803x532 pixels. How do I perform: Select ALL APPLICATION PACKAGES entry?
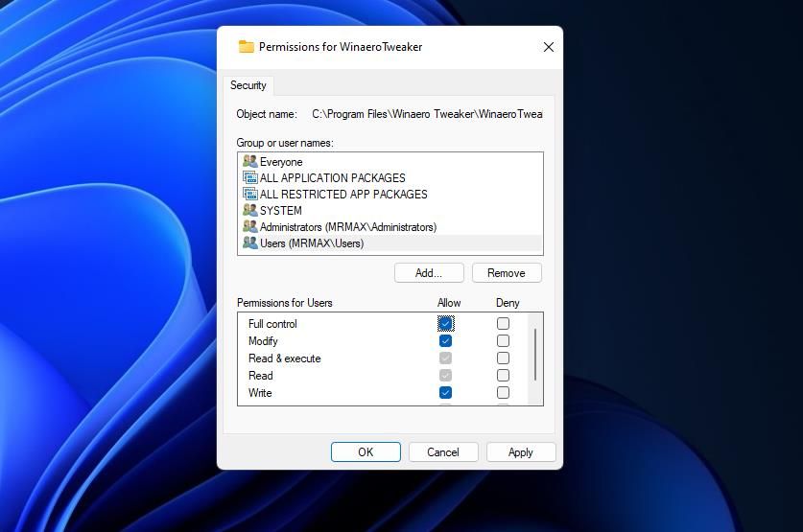[x=390, y=178]
